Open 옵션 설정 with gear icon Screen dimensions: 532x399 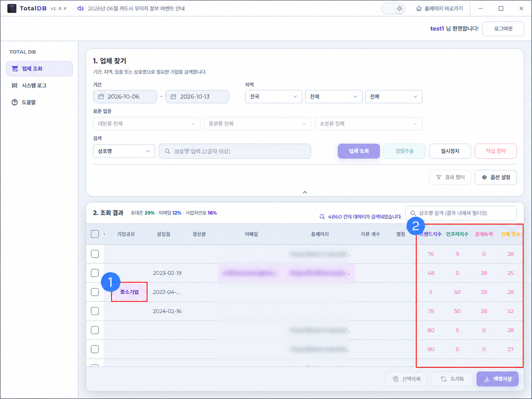pos(496,177)
